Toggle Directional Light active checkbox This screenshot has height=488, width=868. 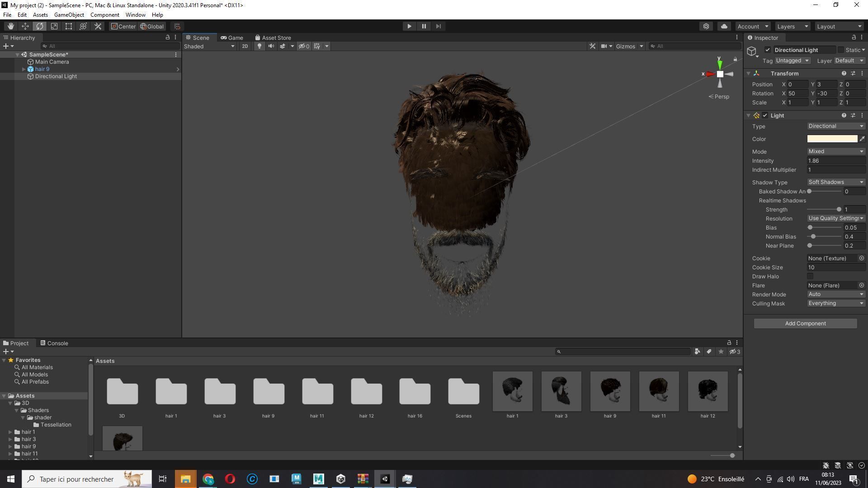(x=768, y=50)
